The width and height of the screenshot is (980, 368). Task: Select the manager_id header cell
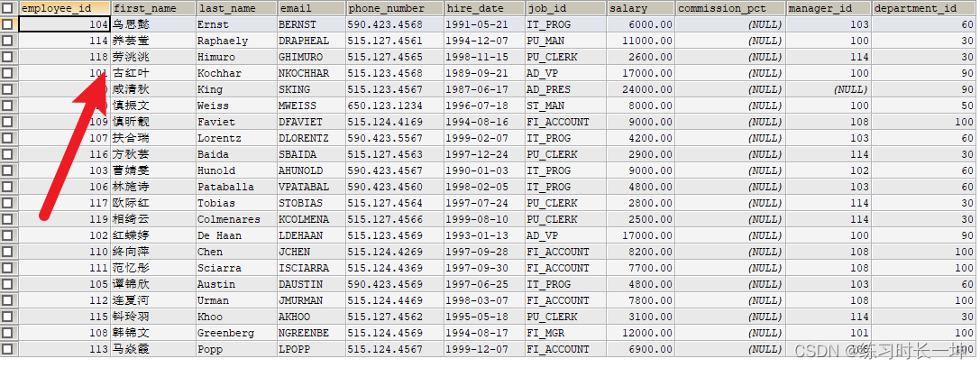[x=829, y=8]
